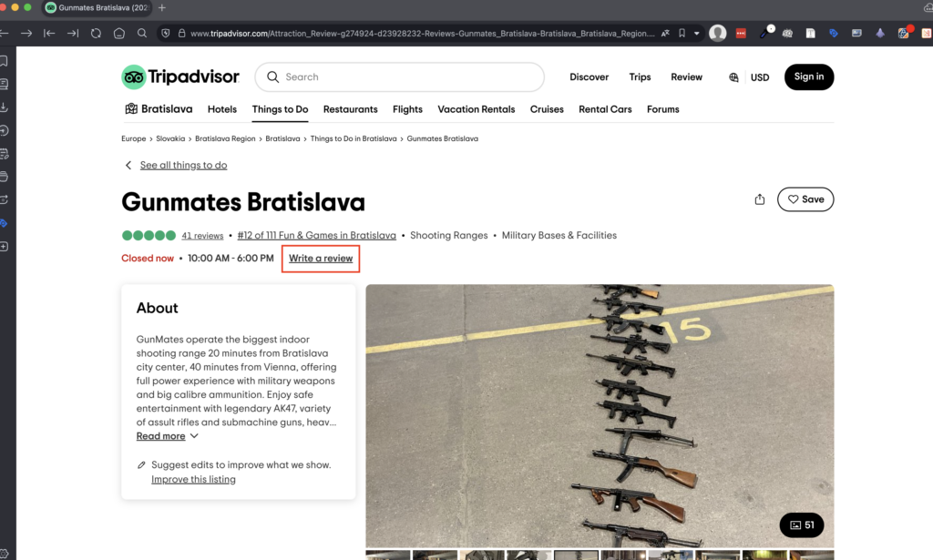Open the settings gear in the browser side panel
This screenshot has height=560, width=933.
(x=5, y=554)
